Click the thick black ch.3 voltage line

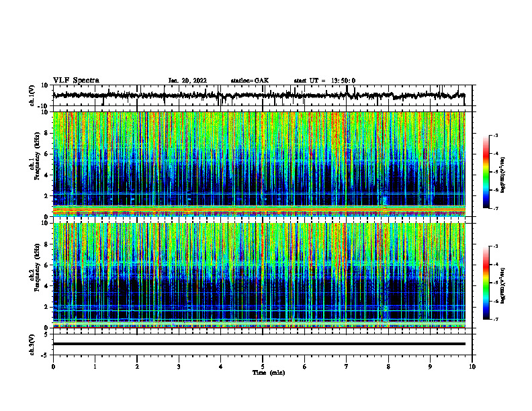point(259,344)
